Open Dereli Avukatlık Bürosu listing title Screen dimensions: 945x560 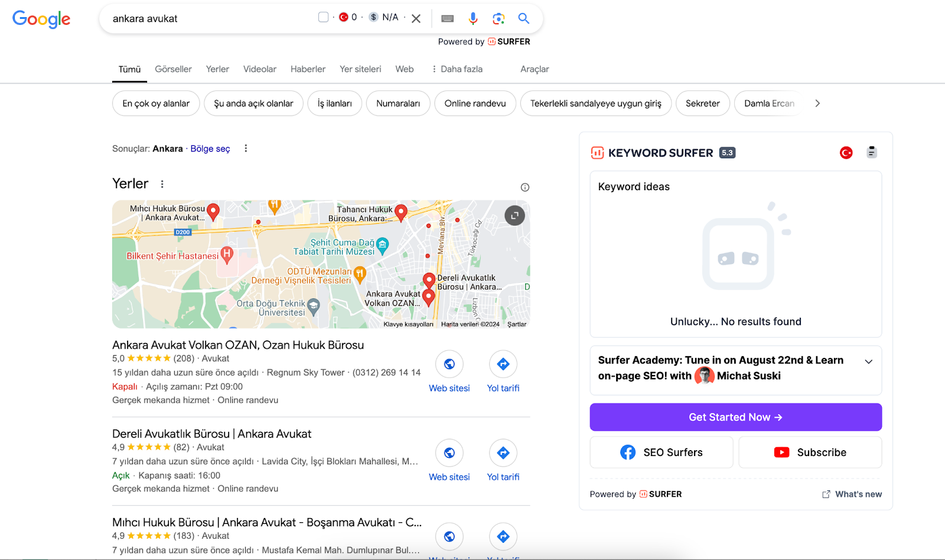211,434
